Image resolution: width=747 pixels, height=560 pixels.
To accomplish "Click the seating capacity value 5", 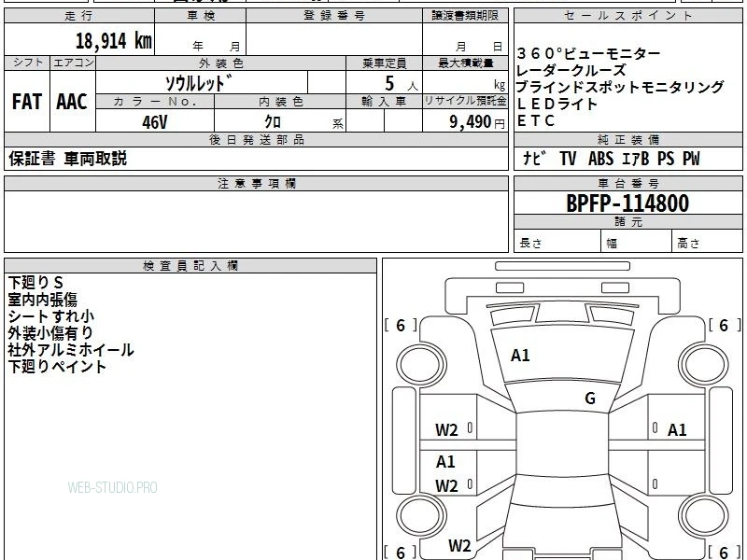I will [389, 83].
